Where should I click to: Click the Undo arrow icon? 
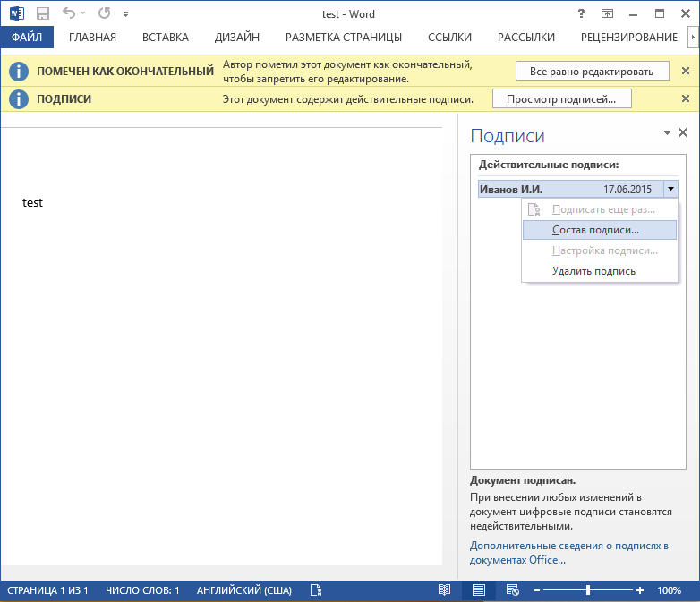(69, 13)
